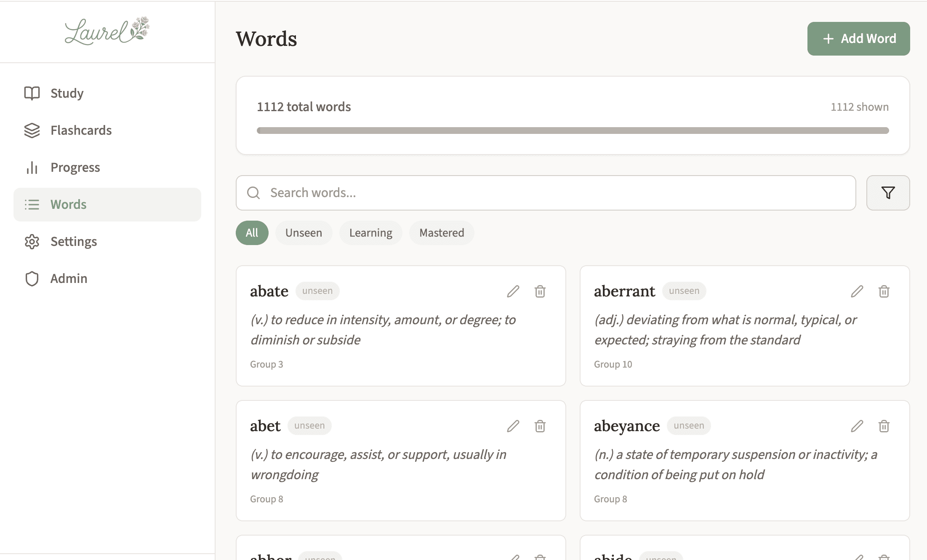Go to Flashcards in sidebar

pyautogui.click(x=81, y=130)
